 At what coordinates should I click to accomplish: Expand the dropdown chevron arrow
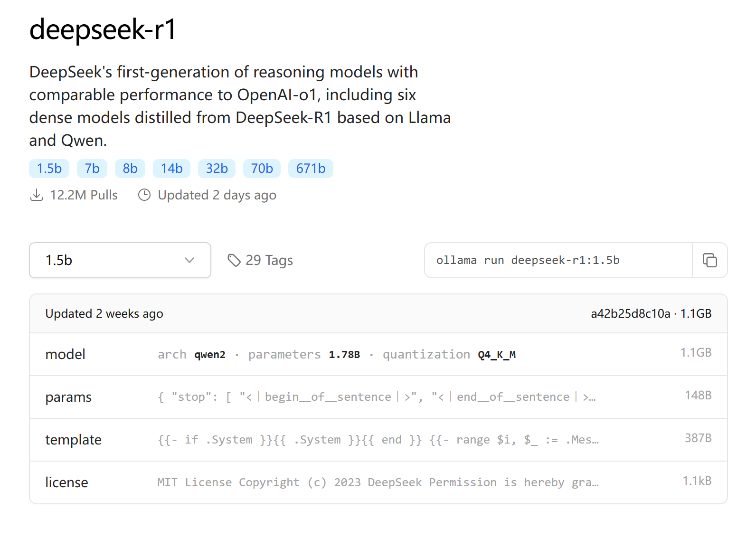tap(189, 260)
